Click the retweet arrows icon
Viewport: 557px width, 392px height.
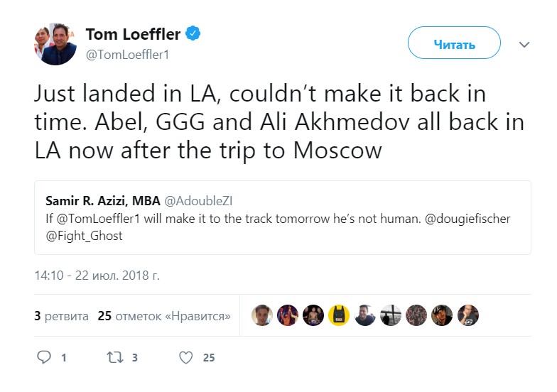click(x=115, y=357)
